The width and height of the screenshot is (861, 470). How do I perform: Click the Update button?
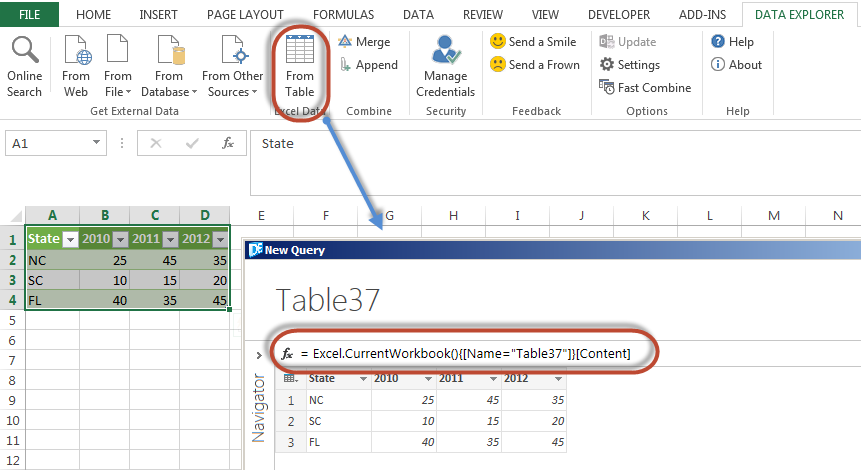[628, 42]
